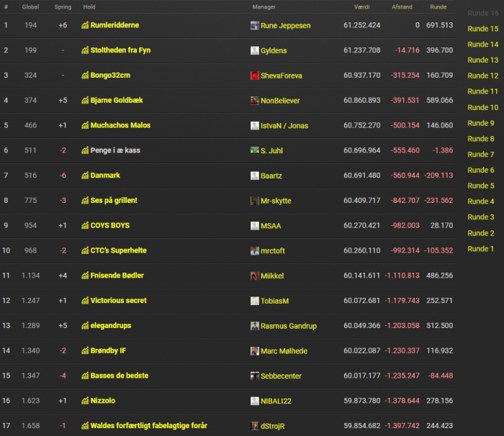Click the chart icon beside Rumleridderne

coord(85,25)
